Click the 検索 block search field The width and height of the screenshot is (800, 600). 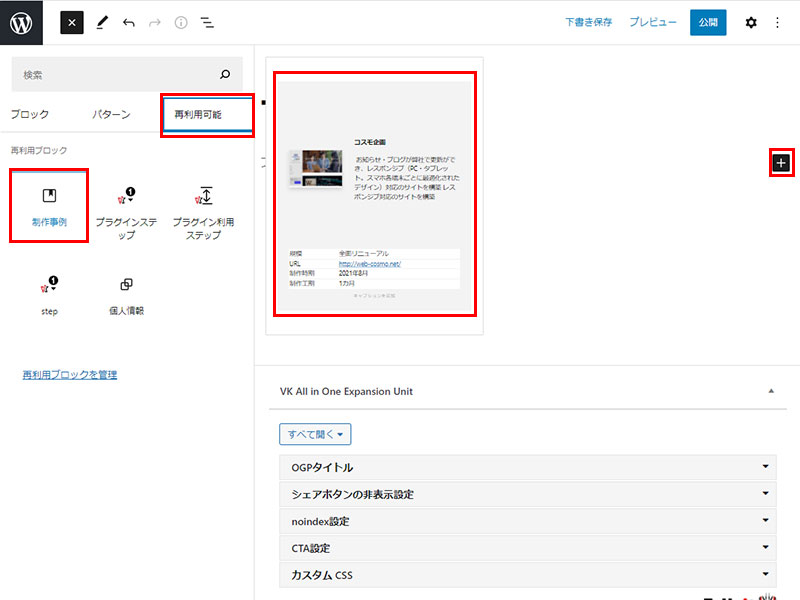pyautogui.click(x=115, y=75)
